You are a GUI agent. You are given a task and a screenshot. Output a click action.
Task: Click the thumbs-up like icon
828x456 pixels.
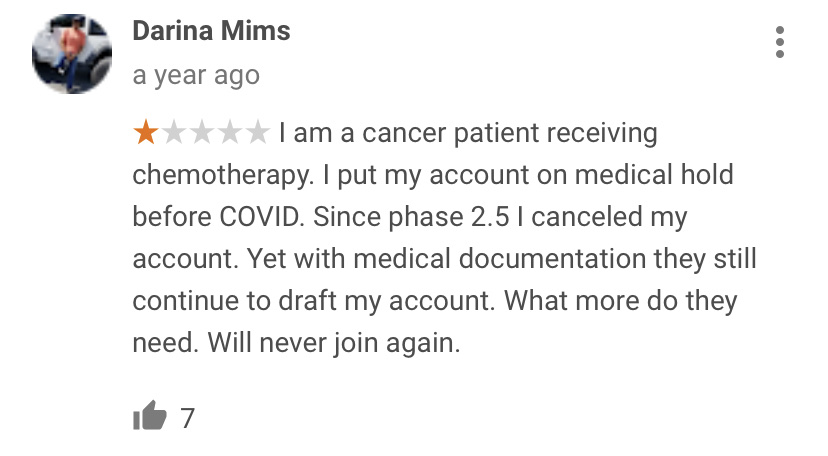149,416
